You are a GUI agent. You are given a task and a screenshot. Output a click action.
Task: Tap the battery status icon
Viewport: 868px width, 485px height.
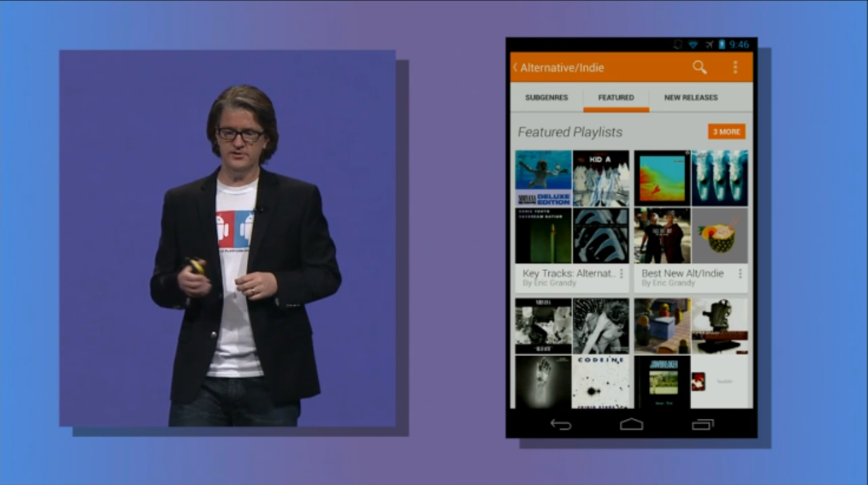(x=722, y=45)
